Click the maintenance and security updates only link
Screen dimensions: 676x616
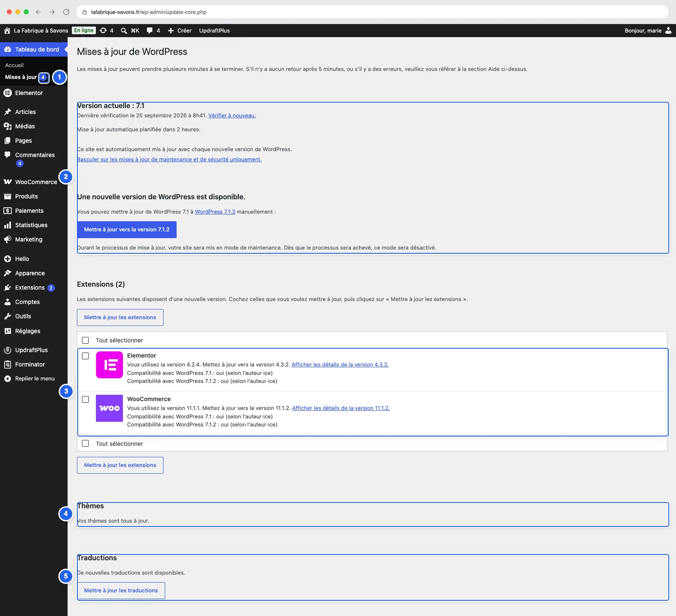click(x=169, y=159)
